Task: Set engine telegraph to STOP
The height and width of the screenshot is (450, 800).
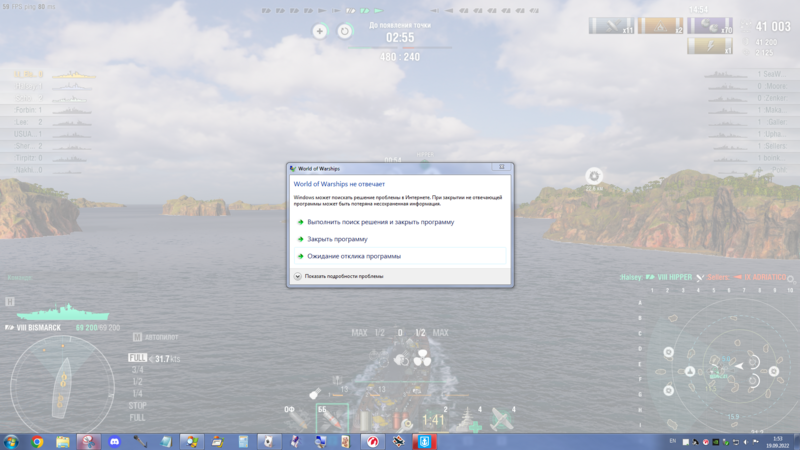Action: coord(138,406)
